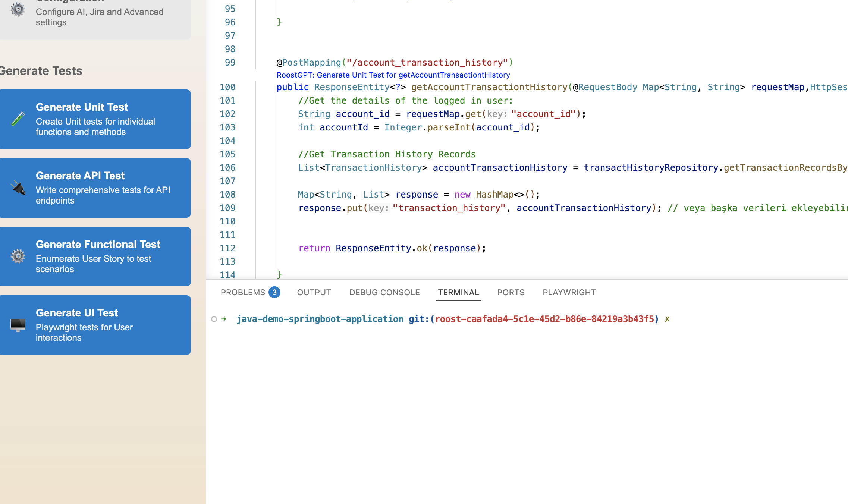
Task: Click the Generate Unit Test button
Action: (95, 119)
